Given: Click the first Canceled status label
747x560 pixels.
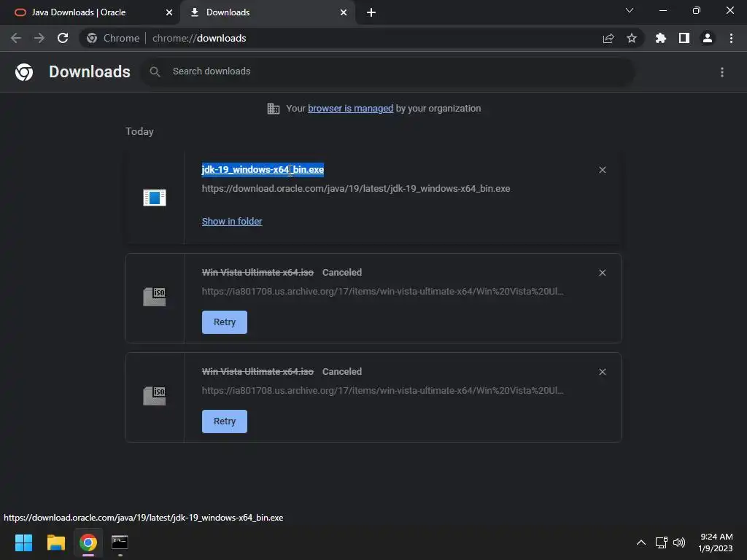Looking at the screenshot, I should [341, 273].
